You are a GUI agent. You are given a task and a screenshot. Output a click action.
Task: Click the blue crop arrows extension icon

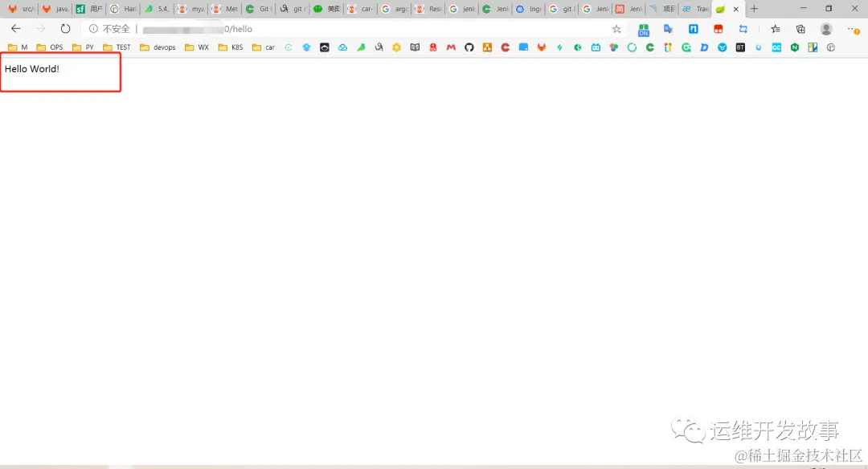[x=743, y=29]
